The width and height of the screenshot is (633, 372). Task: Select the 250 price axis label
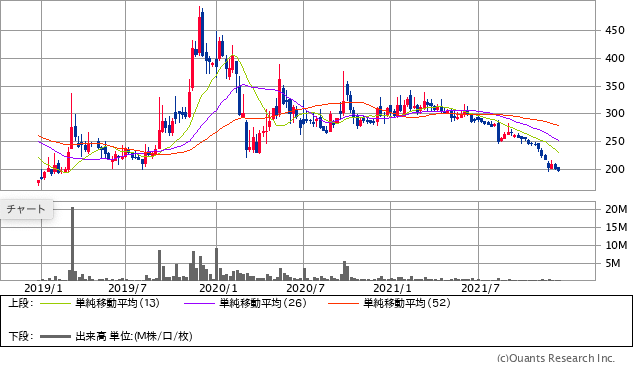click(614, 142)
